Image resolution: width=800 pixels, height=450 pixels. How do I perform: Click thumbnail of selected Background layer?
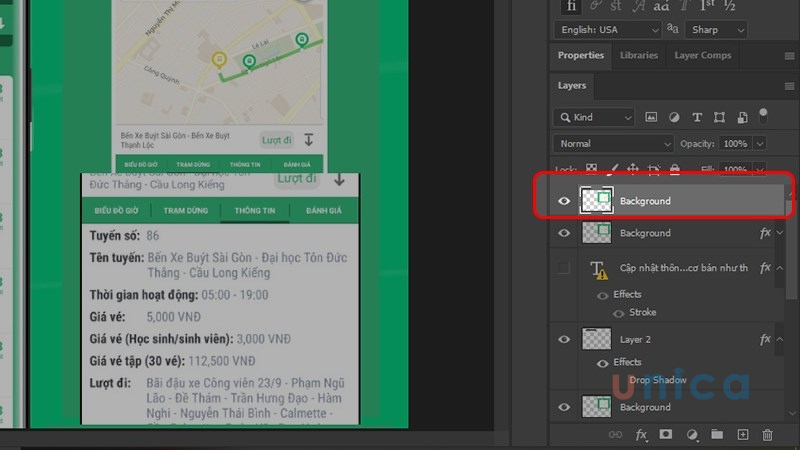596,201
